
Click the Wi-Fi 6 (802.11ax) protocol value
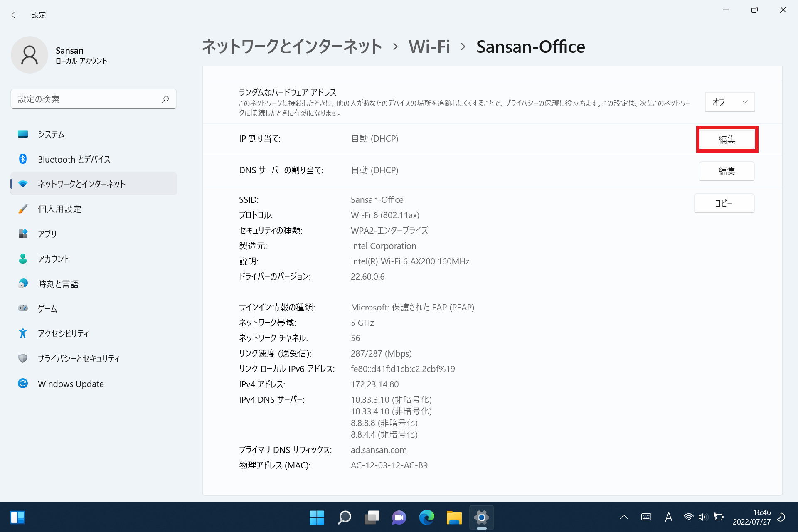click(x=385, y=215)
